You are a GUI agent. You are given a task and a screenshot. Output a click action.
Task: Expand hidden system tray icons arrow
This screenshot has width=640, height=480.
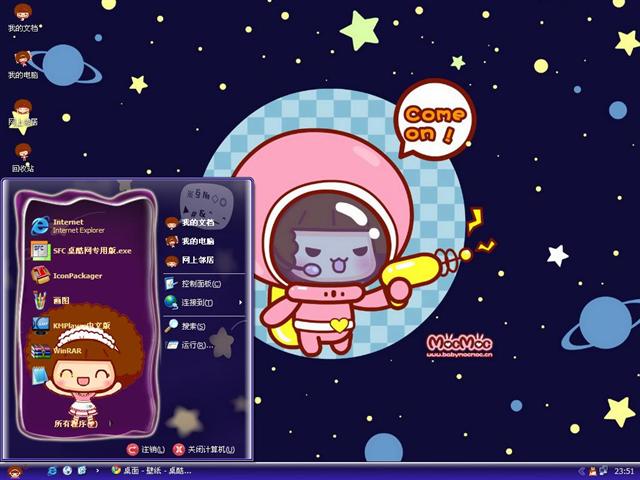click(x=582, y=471)
